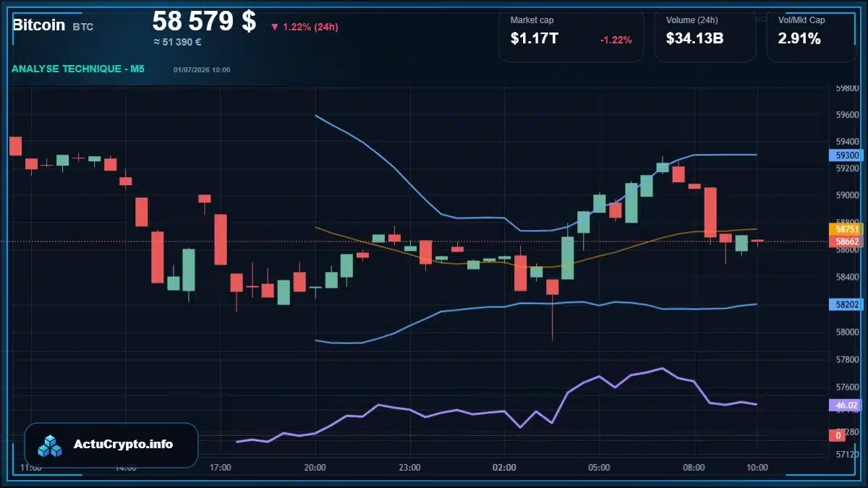Click the ActuCrypto cube logo icon
Image resolution: width=868 pixels, height=488 pixels.
click(50, 446)
